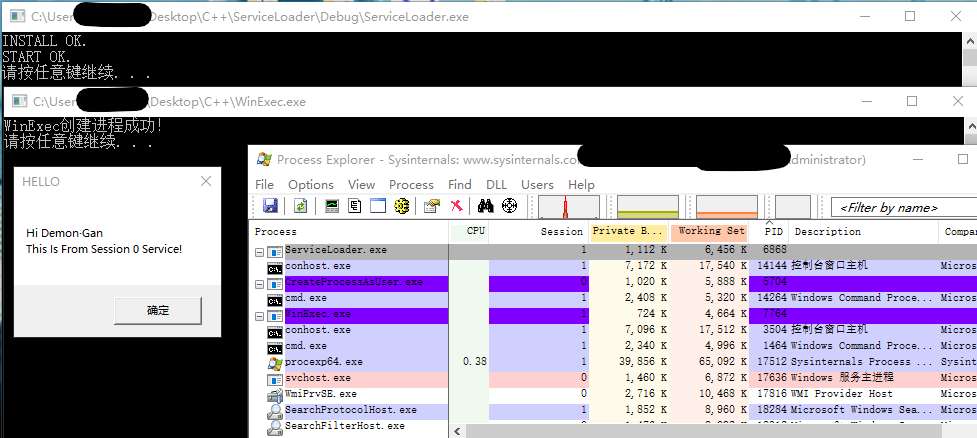Open the Options menu
The height and width of the screenshot is (438, 977).
(311, 184)
